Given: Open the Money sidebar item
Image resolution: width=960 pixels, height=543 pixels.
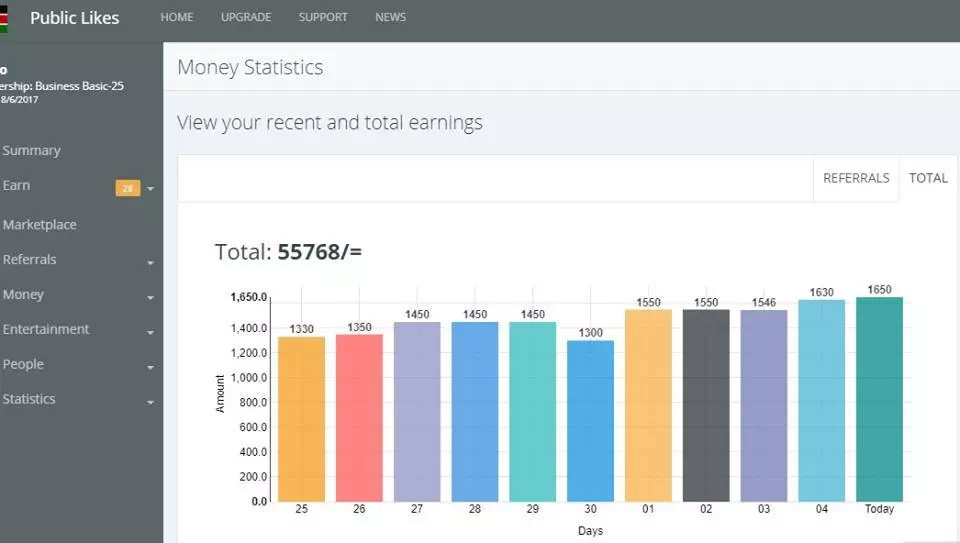Looking at the screenshot, I should click(x=23, y=294).
